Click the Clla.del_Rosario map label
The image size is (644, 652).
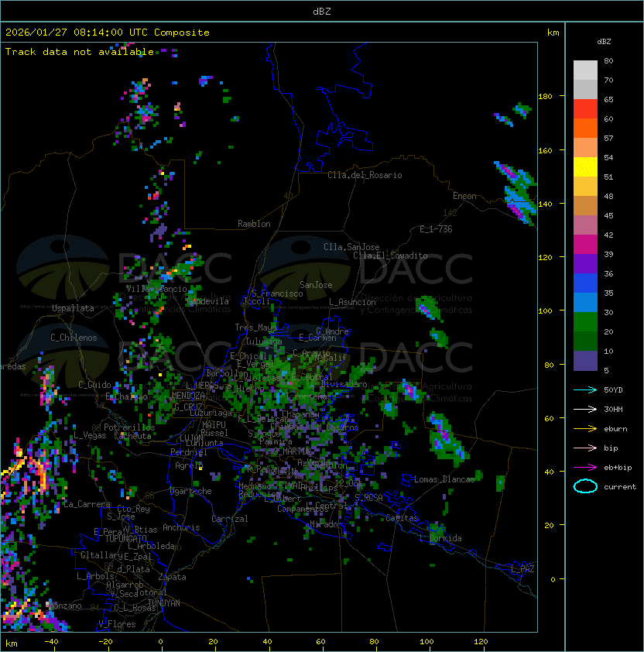pos(365,175)
